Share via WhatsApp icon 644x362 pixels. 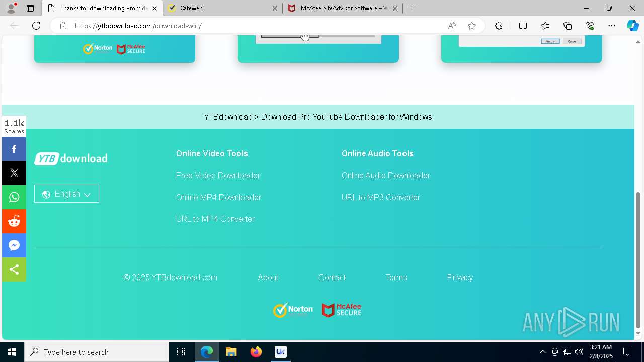[x=14, y=197]
